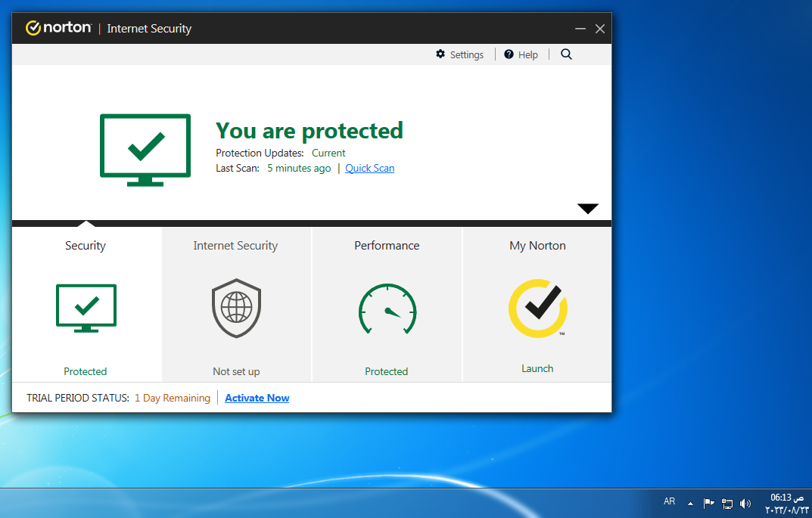
Task: Open the Action Center flag icon
Action: point(708,503)
